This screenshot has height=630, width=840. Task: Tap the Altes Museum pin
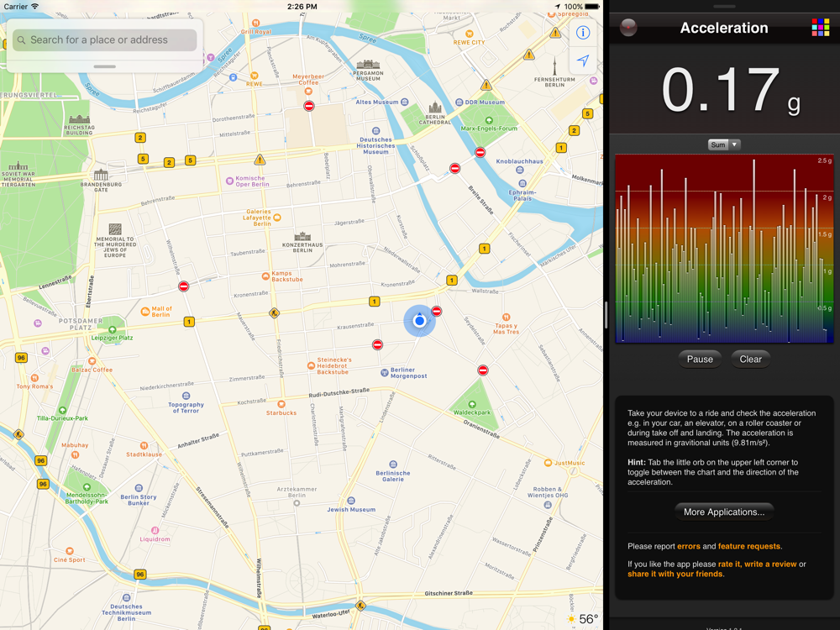pos(405,102)
